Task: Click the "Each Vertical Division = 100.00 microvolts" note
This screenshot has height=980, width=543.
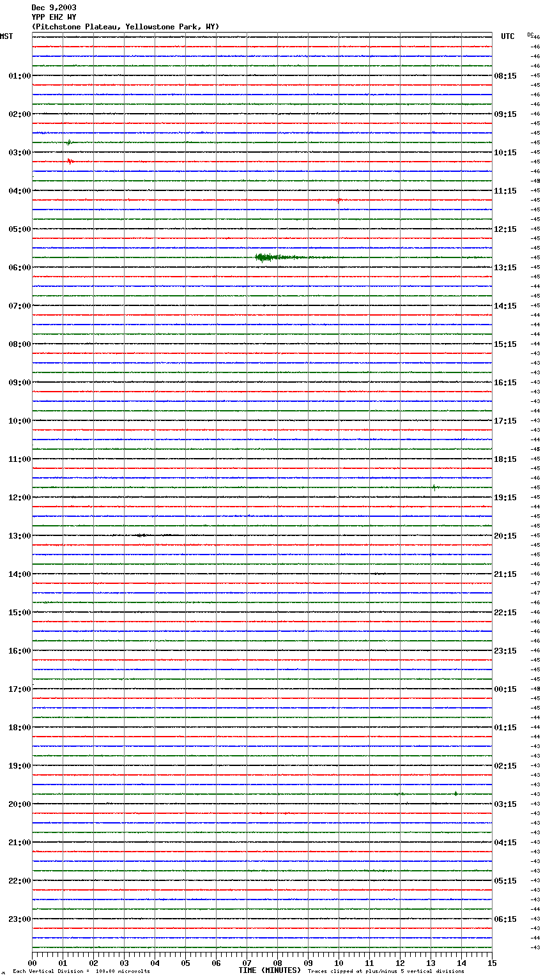Action: (x=81, y=972)
